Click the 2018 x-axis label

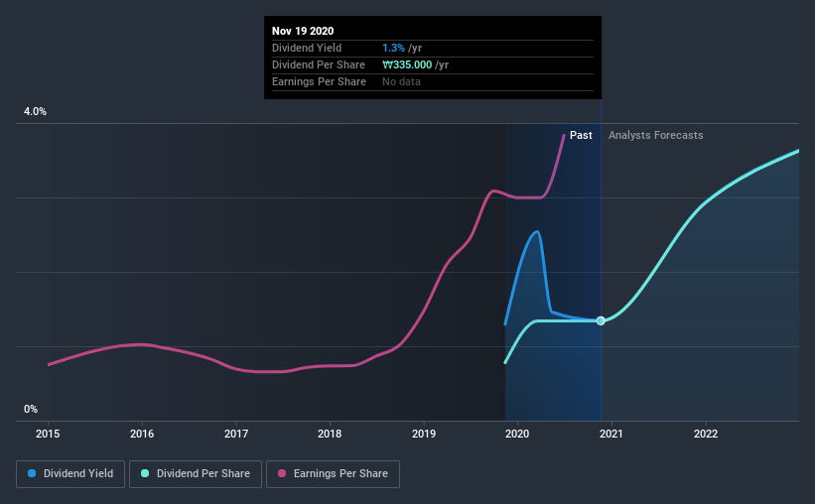[x=330, y=434]
